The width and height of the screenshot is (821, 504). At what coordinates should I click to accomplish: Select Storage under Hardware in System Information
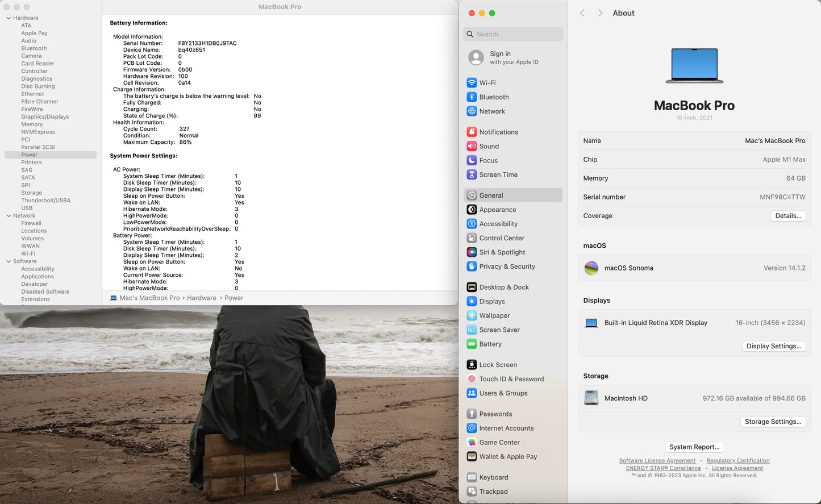click(x=32, y=193)
